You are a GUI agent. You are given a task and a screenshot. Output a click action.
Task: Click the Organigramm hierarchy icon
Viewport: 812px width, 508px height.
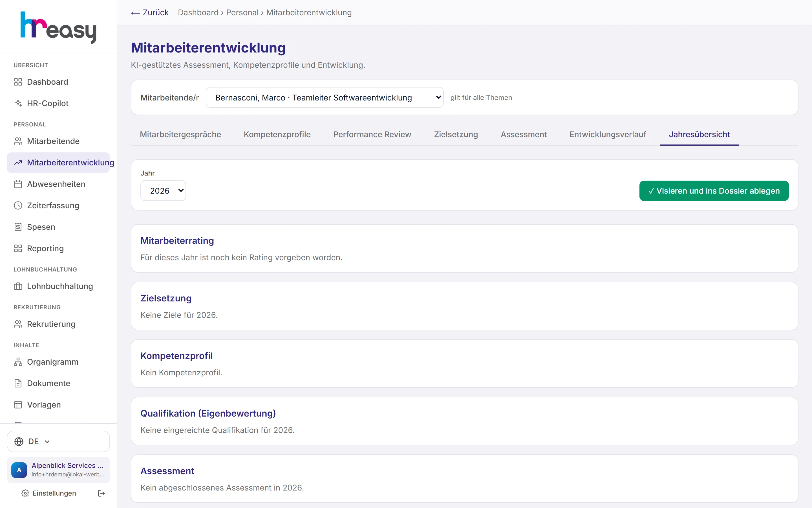pyautogui.click(x=18, y=362)
